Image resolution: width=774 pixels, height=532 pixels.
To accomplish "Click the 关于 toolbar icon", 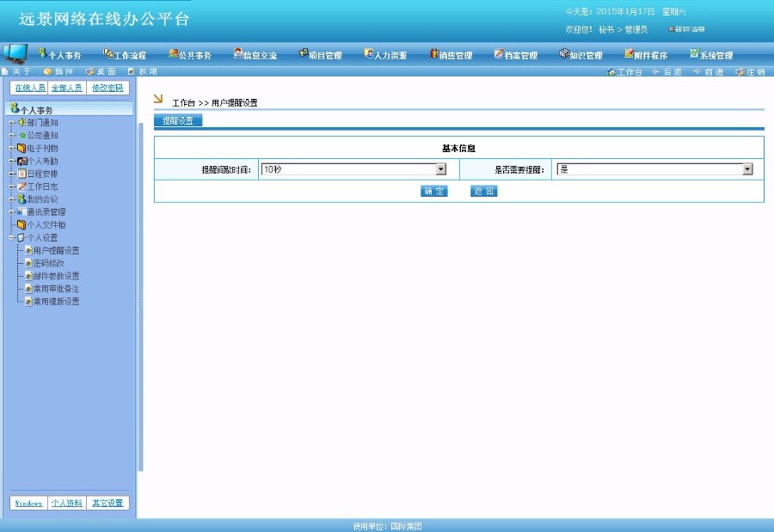I will 5,71.
